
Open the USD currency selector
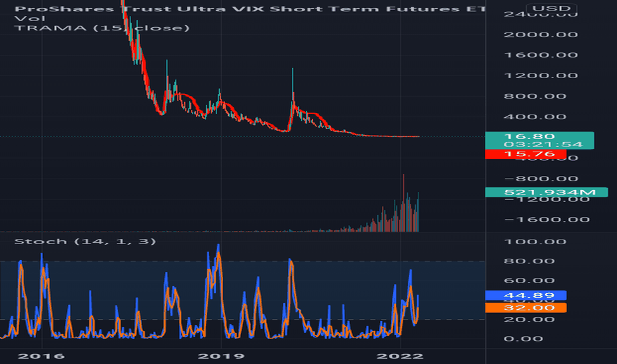point(551,8)
